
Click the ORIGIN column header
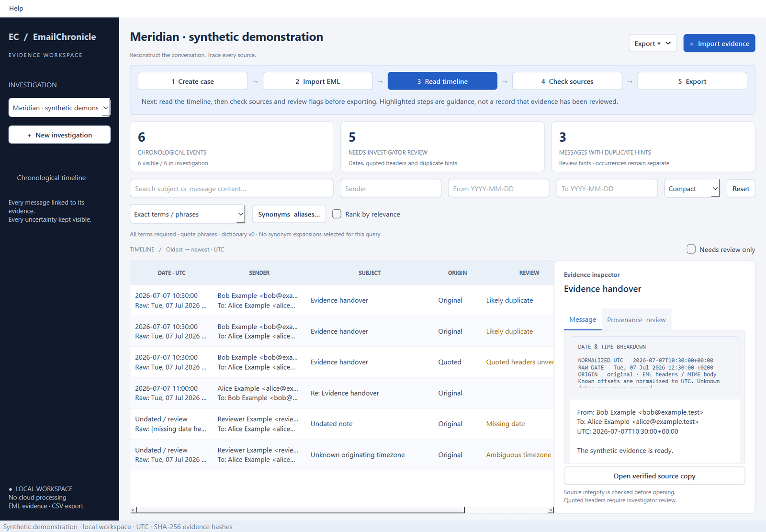point(457,273)
